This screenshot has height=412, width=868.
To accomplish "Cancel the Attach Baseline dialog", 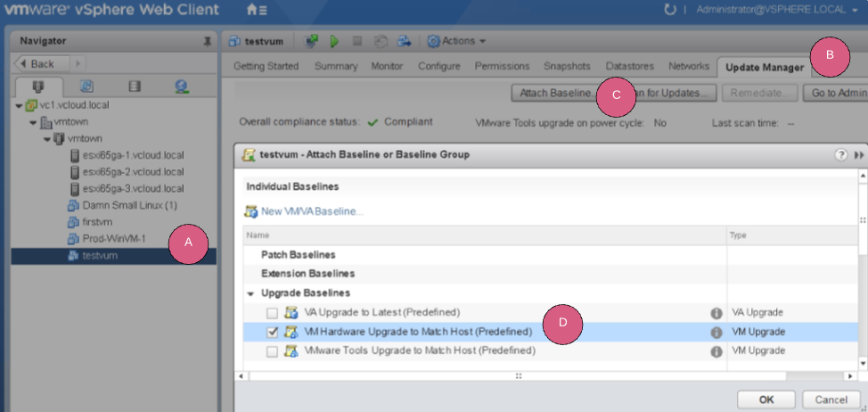I will tap(831, 400).
